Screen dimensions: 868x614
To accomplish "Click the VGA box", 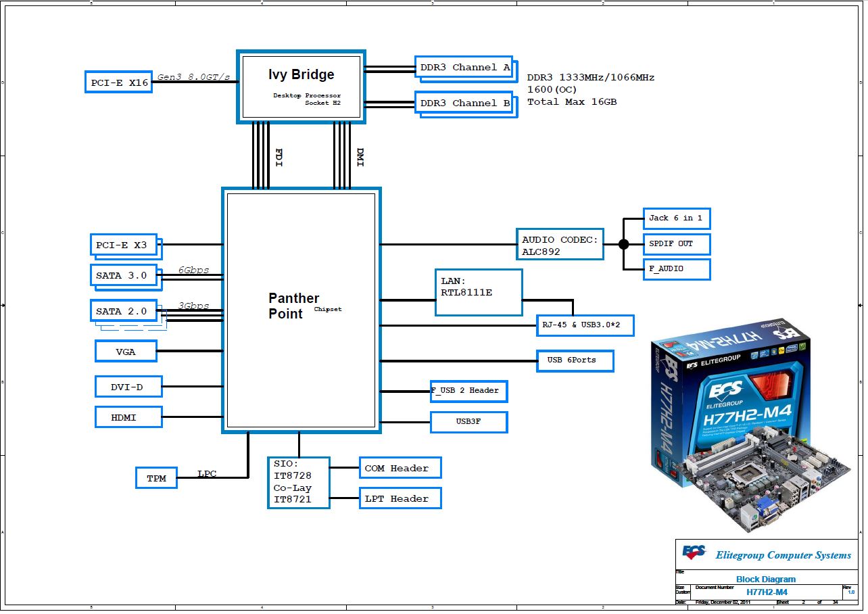I will (x=126, y=352).
